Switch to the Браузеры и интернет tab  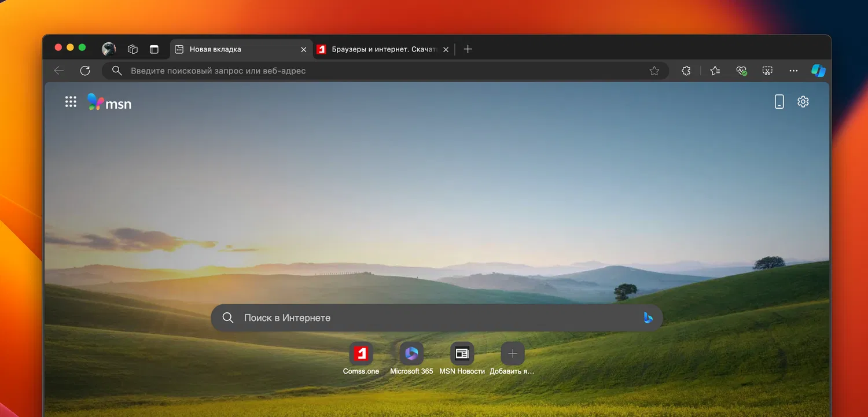(384, 49)
